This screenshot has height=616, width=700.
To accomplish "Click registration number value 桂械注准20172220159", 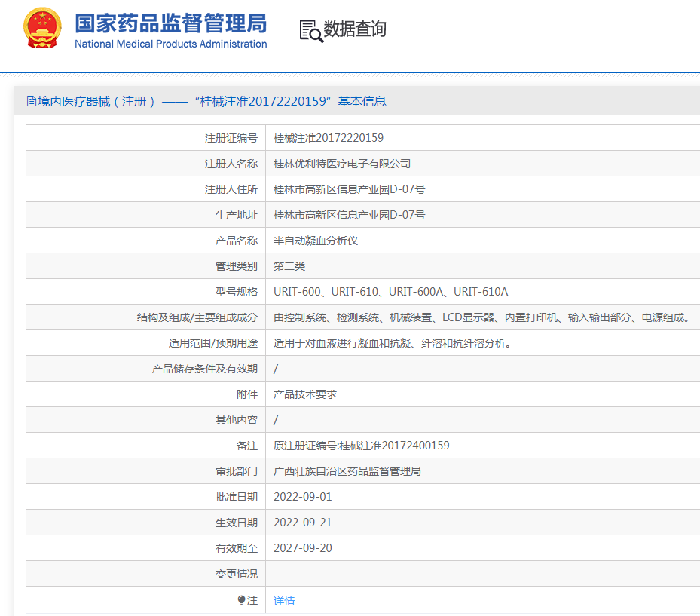I will (x=328, y=138).
